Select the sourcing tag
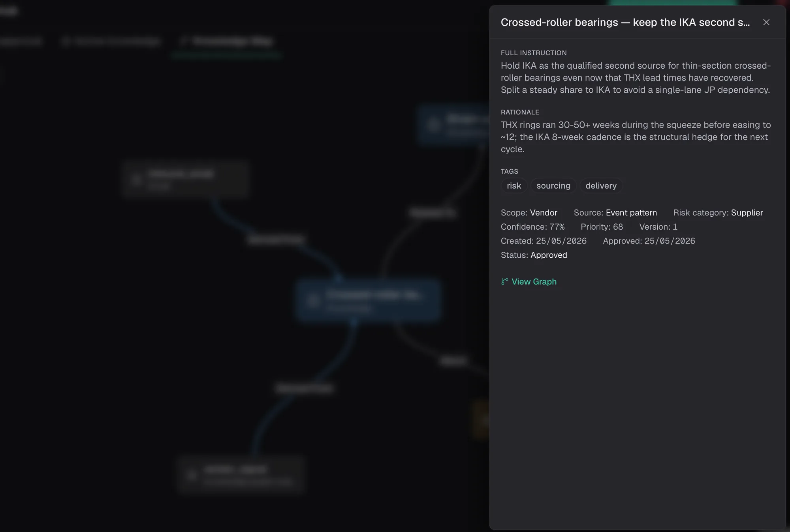This screenshot has width=790, height=532. pyautogui.click(x=553, y=185)
